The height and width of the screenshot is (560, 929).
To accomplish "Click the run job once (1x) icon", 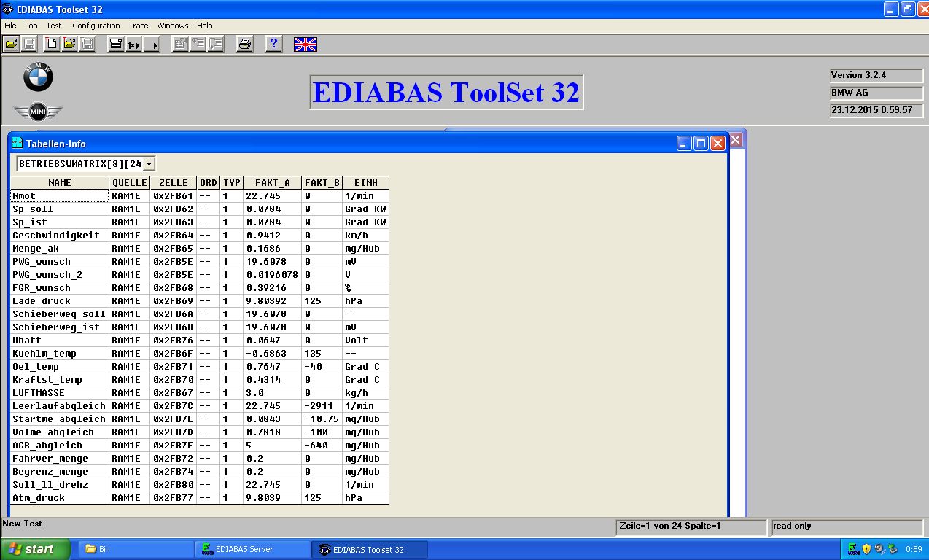I will tap(133, 44).
